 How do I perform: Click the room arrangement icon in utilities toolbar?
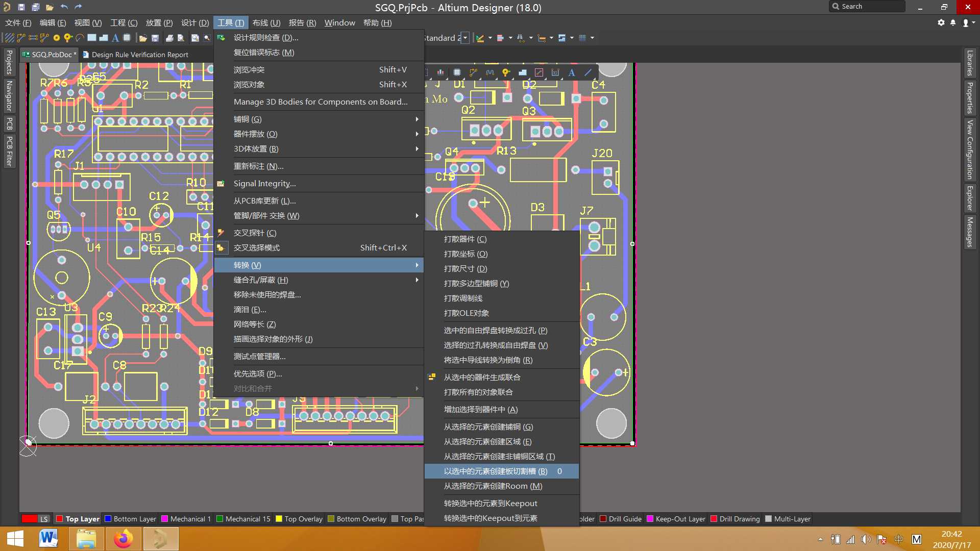(562, 38)
